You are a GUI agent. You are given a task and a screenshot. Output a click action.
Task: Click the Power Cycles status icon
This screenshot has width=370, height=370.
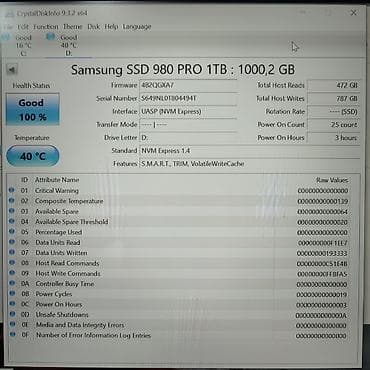[x=12, y=293]
